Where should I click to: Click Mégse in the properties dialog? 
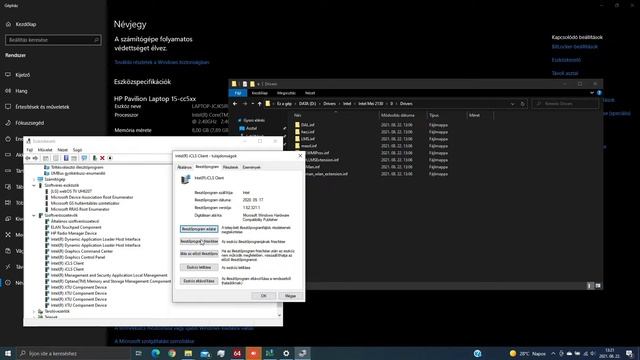pos(291,296)
